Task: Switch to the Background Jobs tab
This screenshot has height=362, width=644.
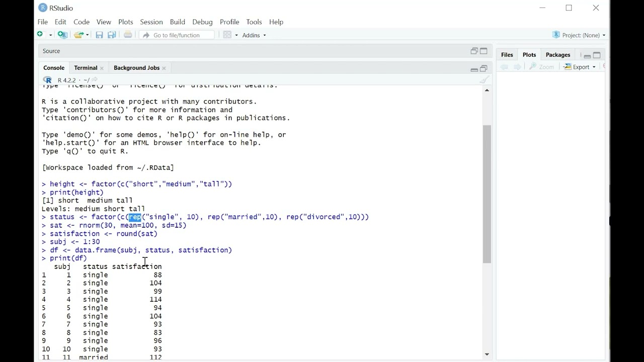Action: pyautogui.click(x=136, y=68)
